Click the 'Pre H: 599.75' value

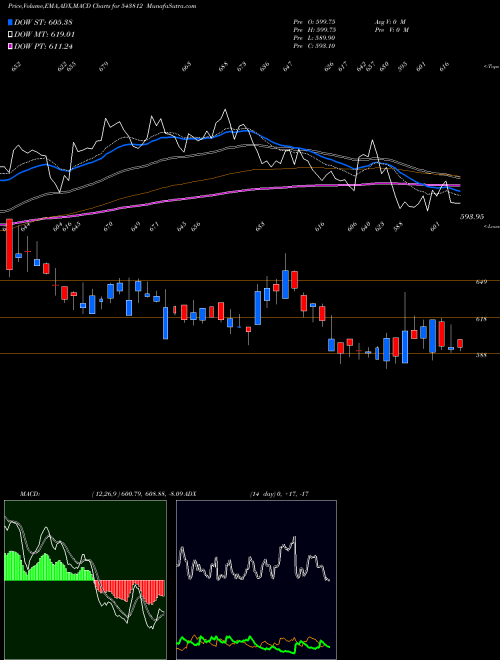314,30
